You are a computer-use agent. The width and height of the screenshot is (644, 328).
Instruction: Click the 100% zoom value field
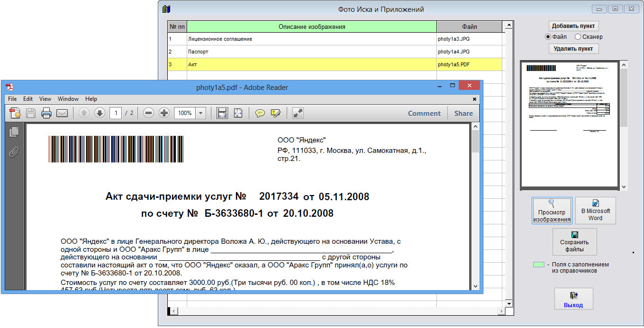pyautogui.click(x=185, y=113)
